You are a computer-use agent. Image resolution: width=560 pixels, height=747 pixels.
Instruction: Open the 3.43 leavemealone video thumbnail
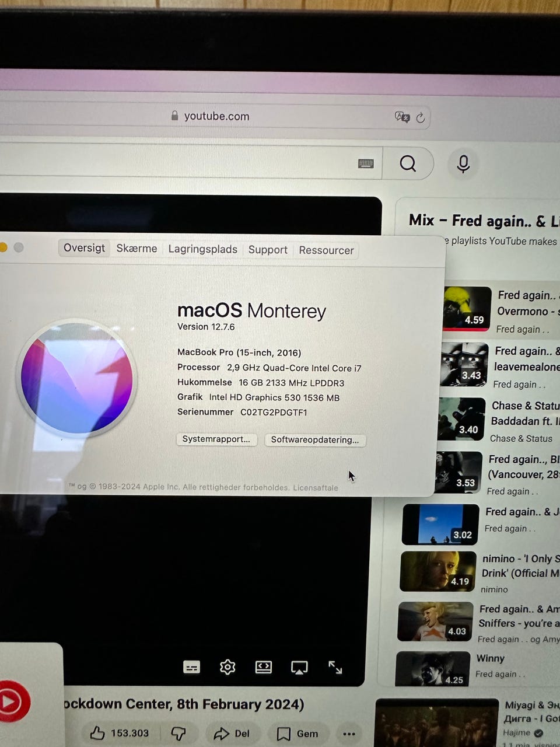click(464, 364)
